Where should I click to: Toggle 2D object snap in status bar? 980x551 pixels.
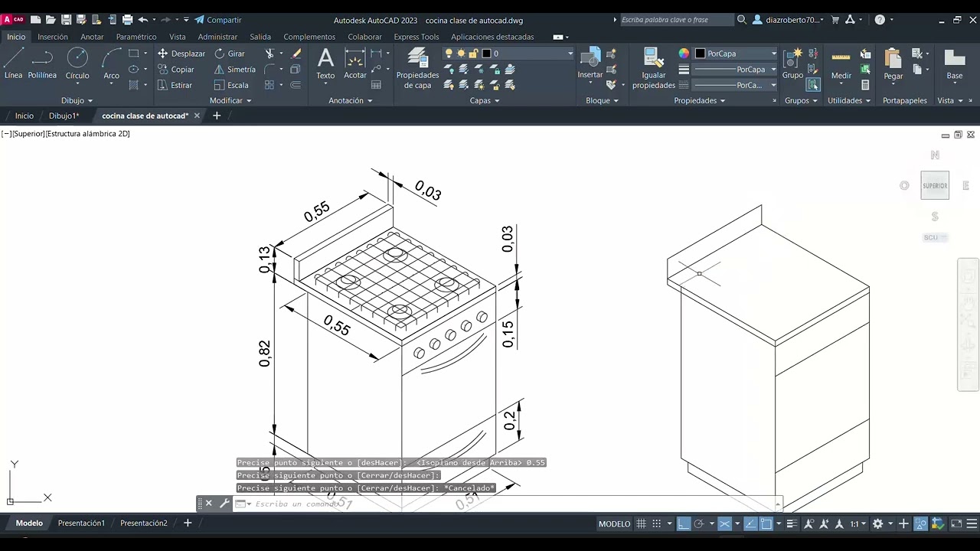point(766,524)
